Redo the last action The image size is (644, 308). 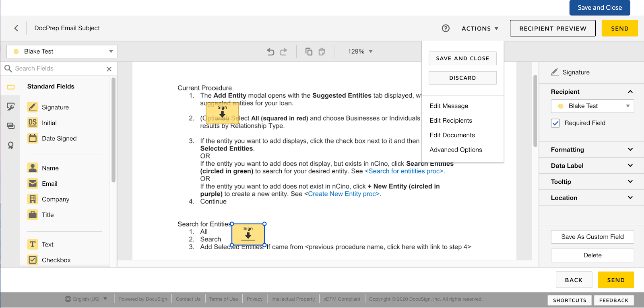[283, 51]
